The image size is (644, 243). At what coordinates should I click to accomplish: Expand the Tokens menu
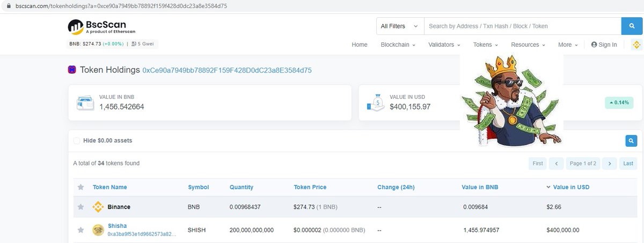[x=485, y=45]
